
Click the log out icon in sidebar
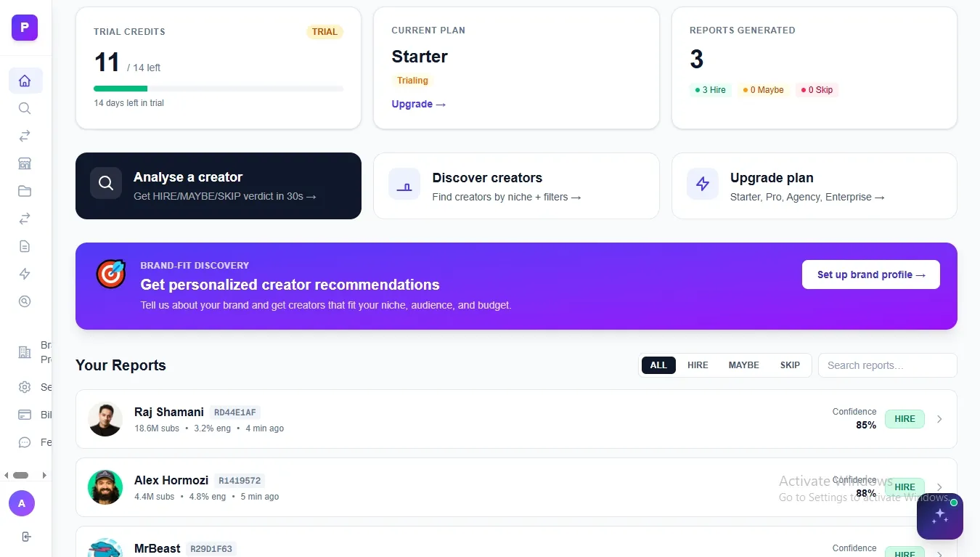tap(26, 537)
